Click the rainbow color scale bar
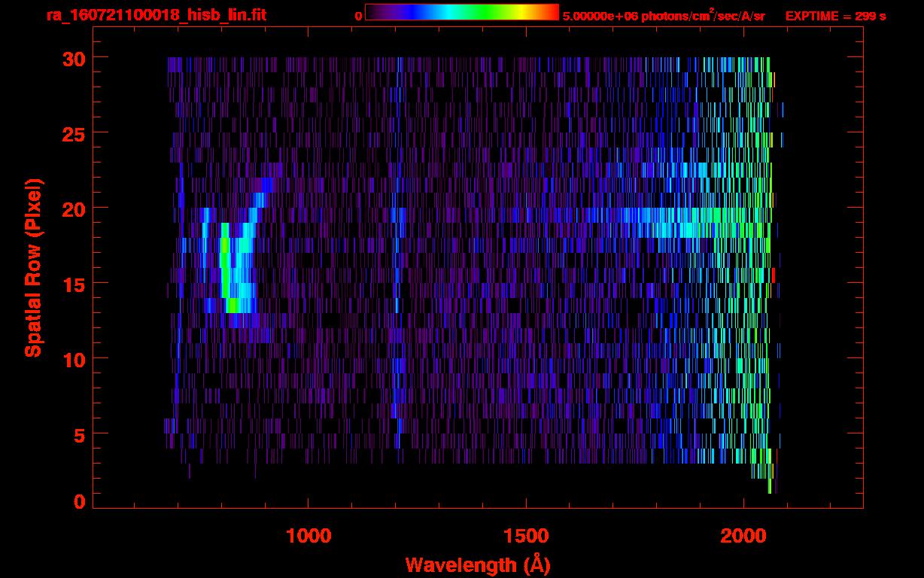The image size is (924, 578). pyautogui.click(x=461, y=13)
